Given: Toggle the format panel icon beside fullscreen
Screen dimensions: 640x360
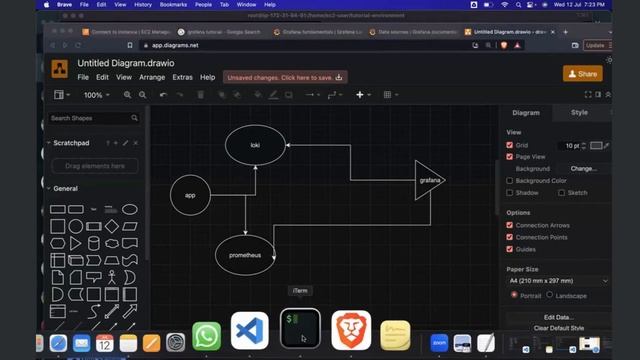Looking at the screenshot, I should [598, 95].
